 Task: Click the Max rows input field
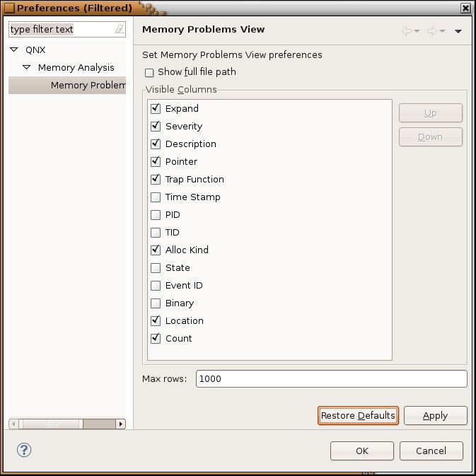(331, 379)
